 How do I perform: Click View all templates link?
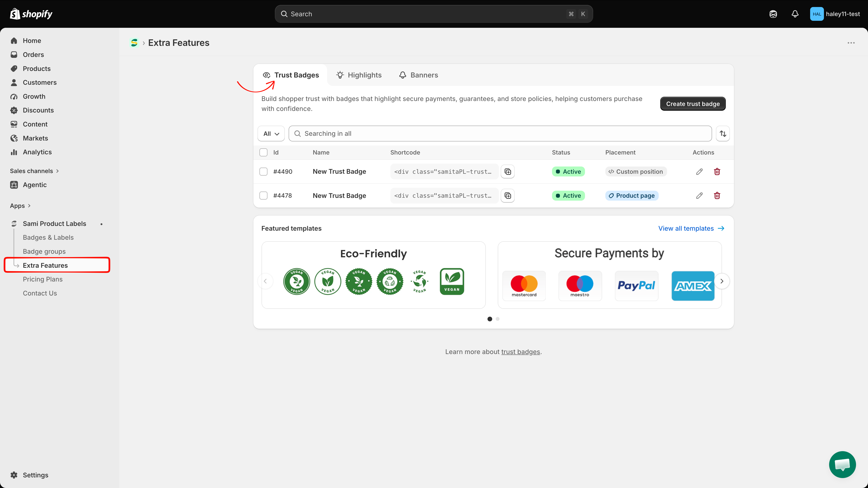click(x=691, y=228)
